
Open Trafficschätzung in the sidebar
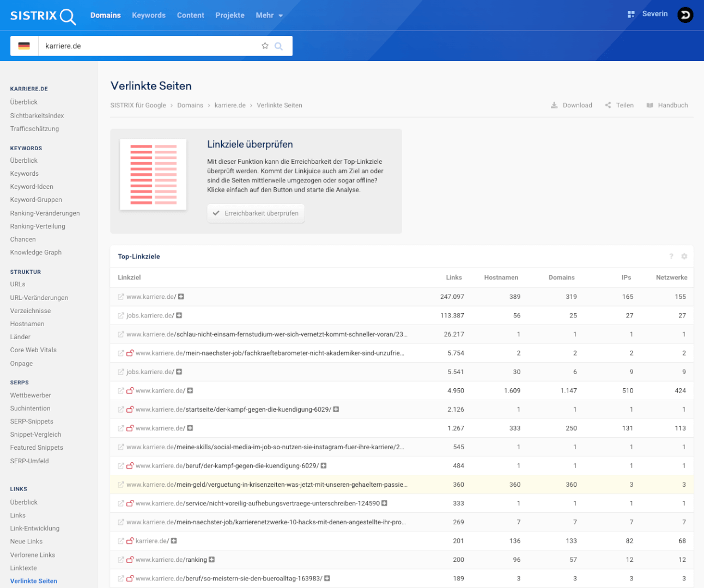click(34, 128)
